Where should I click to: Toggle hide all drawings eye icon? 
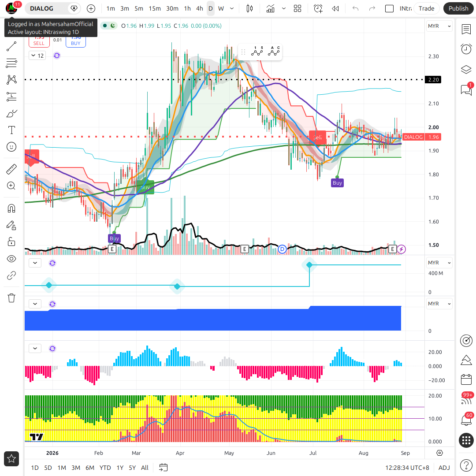click(11, 259)
